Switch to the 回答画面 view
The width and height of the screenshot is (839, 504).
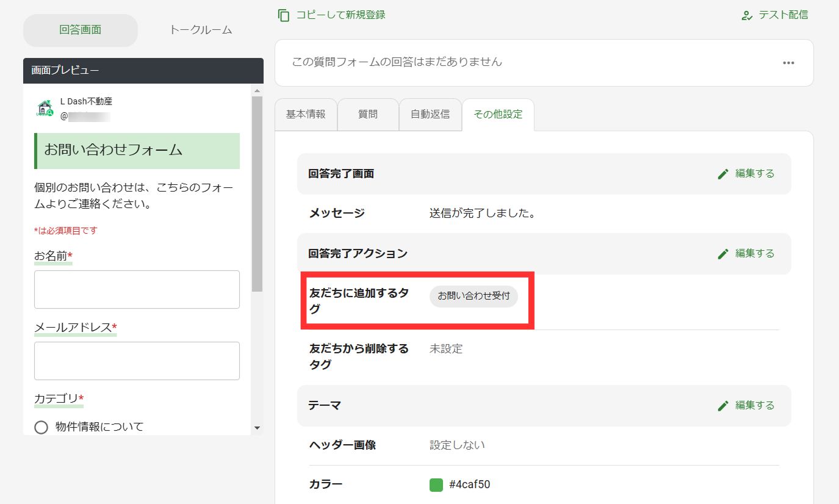(x=81, y=30)
